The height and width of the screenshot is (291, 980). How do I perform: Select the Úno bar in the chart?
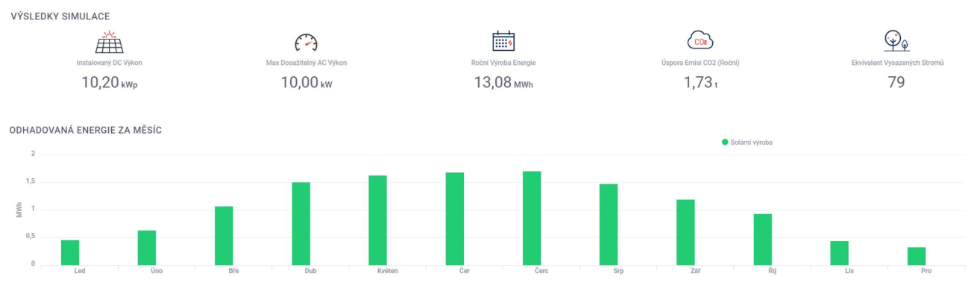coord(147,248)
